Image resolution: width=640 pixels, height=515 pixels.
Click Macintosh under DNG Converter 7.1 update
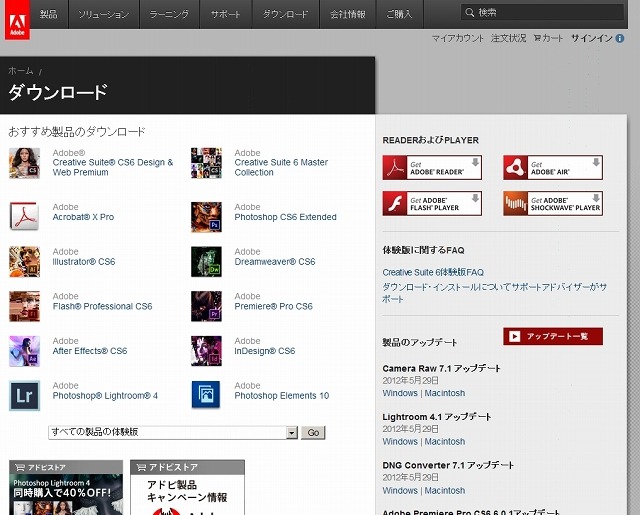(x=444, y=491)
